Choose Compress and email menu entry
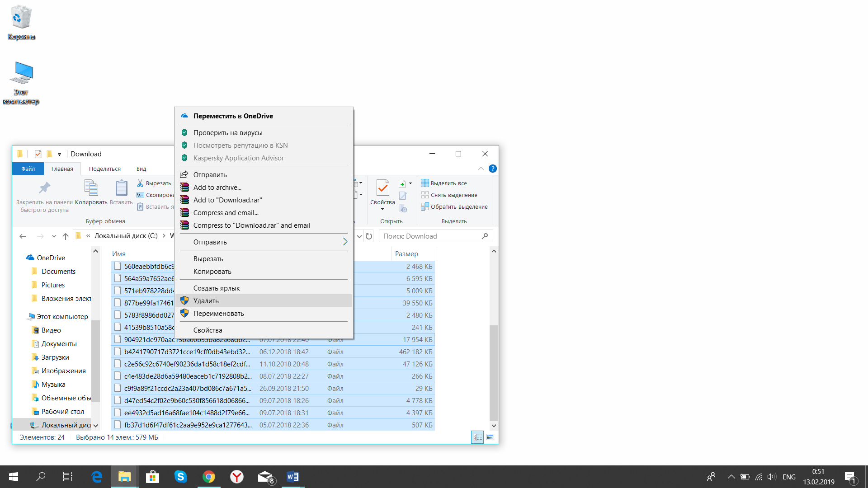Image resolution: width=868 pixels, height=488 pixels. [264, 212]
